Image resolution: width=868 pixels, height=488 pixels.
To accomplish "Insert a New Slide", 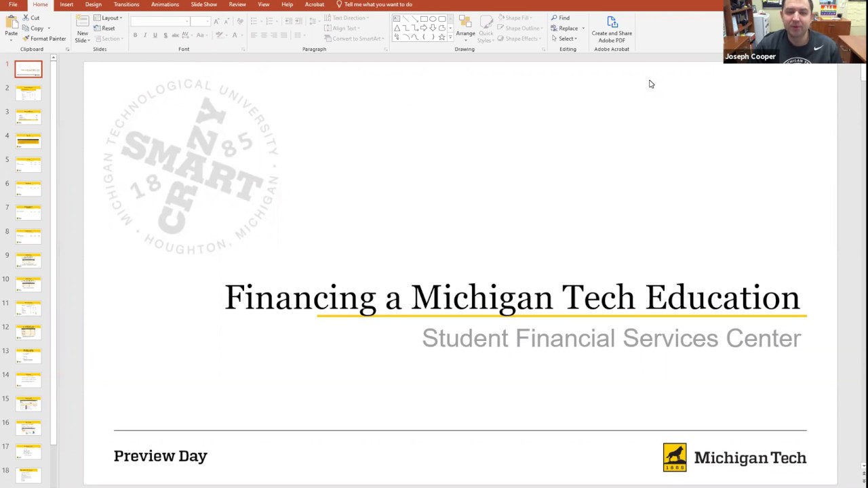I will (x=83, y=29).
